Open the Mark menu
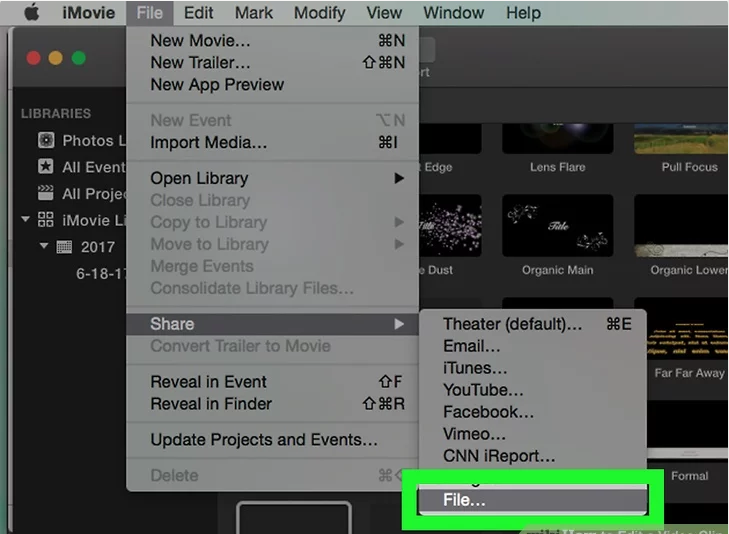 pyautogui.click(x=253, y=13)
